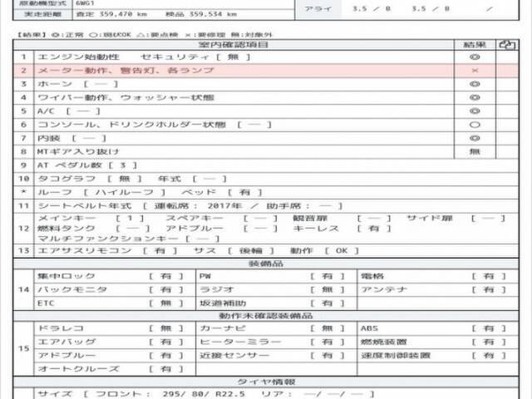Click the 室内確認項目 table header
This screenshot has width=532, height=399.
[x=234, y=45]
